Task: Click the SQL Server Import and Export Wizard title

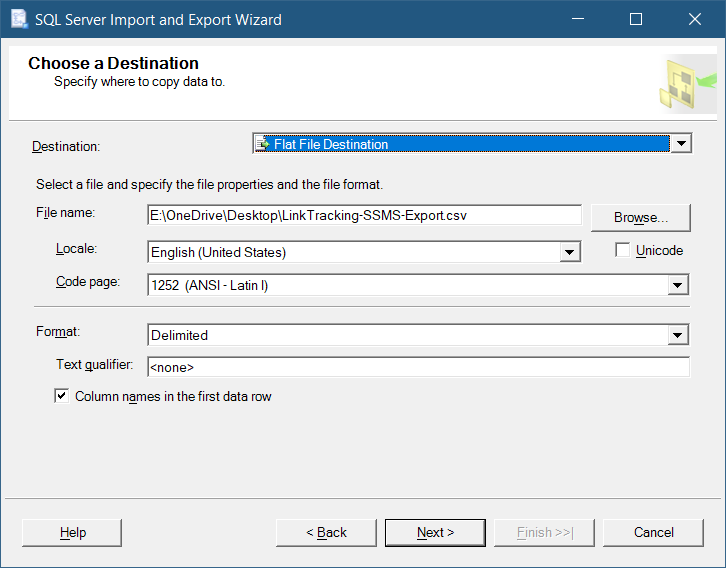Action: [158, 20]
